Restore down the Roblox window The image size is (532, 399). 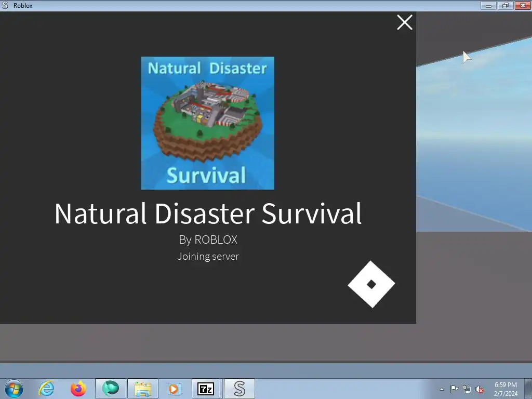pos(505,5)
